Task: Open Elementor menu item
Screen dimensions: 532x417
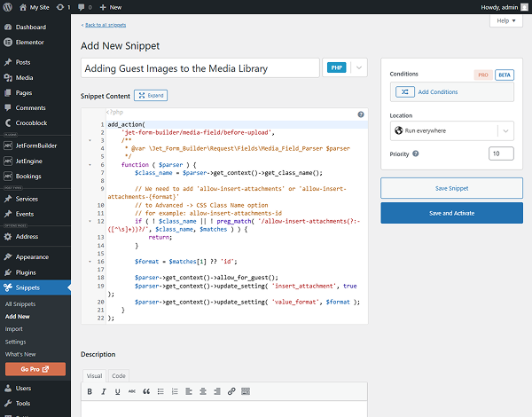Action: [x=30, y=42]
